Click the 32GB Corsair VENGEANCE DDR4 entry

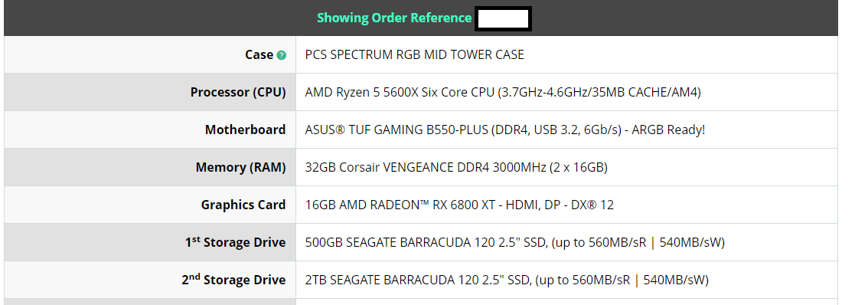coord(456,168)
